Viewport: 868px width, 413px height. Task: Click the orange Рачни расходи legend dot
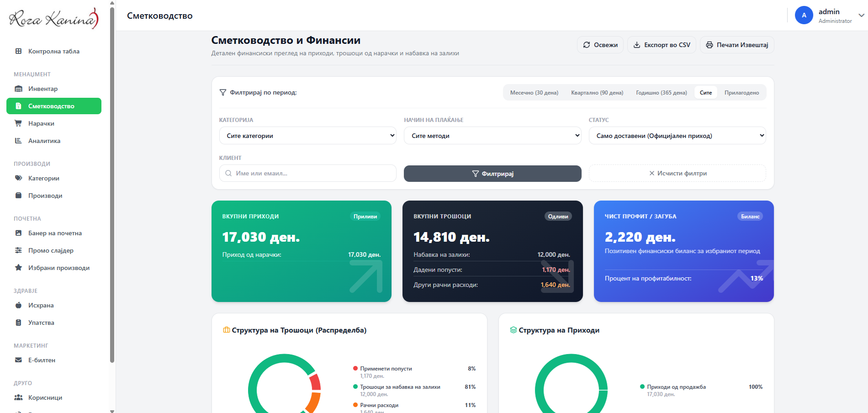355,405
